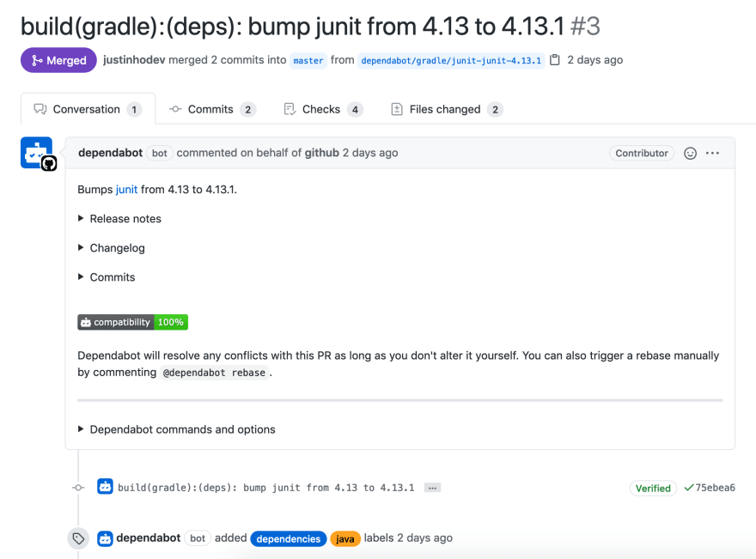Open the three-dot comment options menu
Screen dimensions: 756x559
click(x=712, y=153)
